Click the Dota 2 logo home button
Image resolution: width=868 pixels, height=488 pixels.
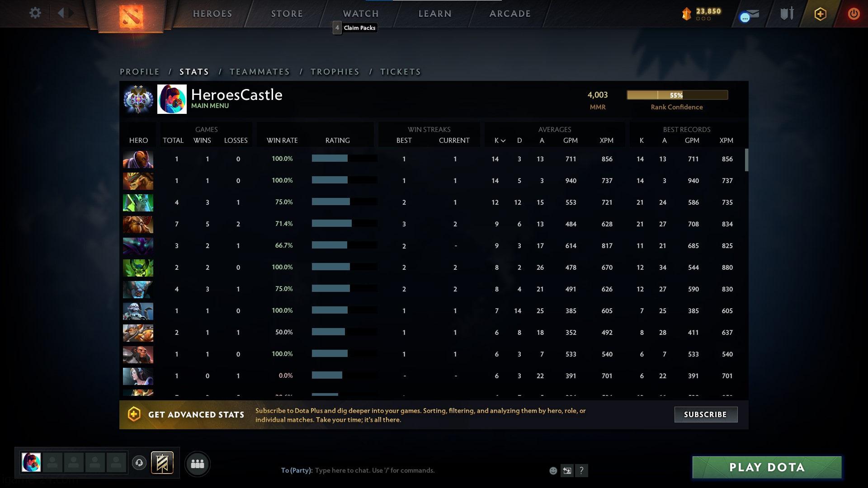tap(131, 17)
